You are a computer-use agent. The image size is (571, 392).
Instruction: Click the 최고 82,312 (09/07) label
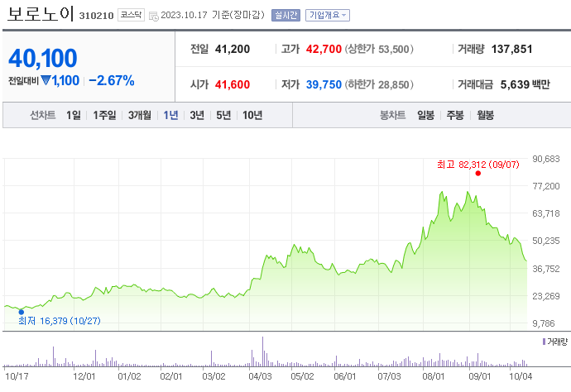[x=477, y=165]
